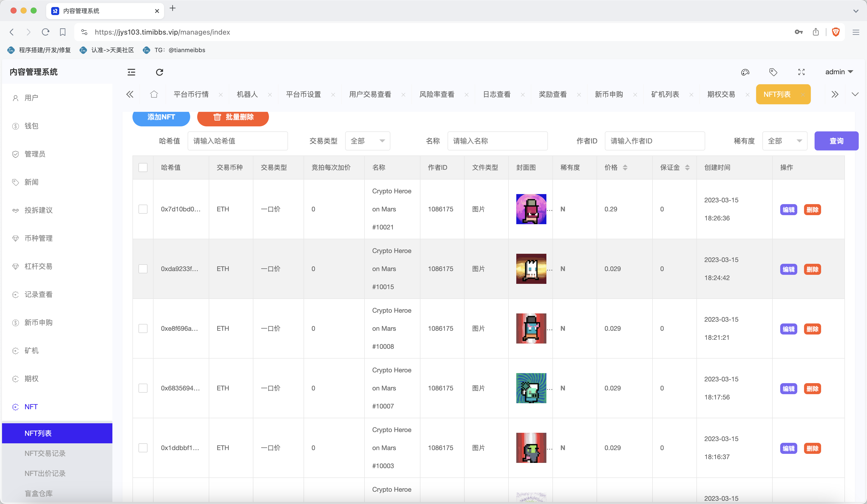Sort by 价格 column arrows
Image resolution: width=867 pixels, height=504 pixels.
pos(625,167)
